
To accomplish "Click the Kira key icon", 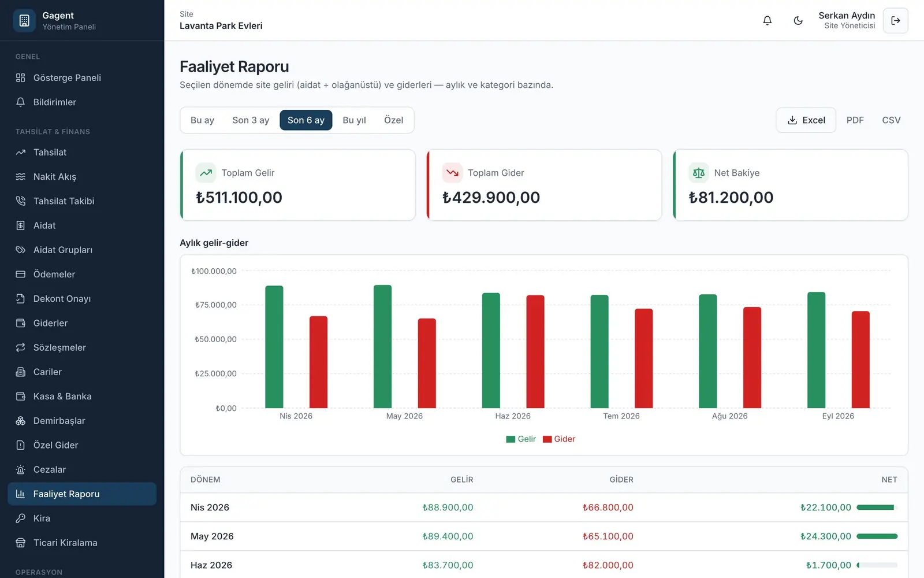I will click(21, 518).
